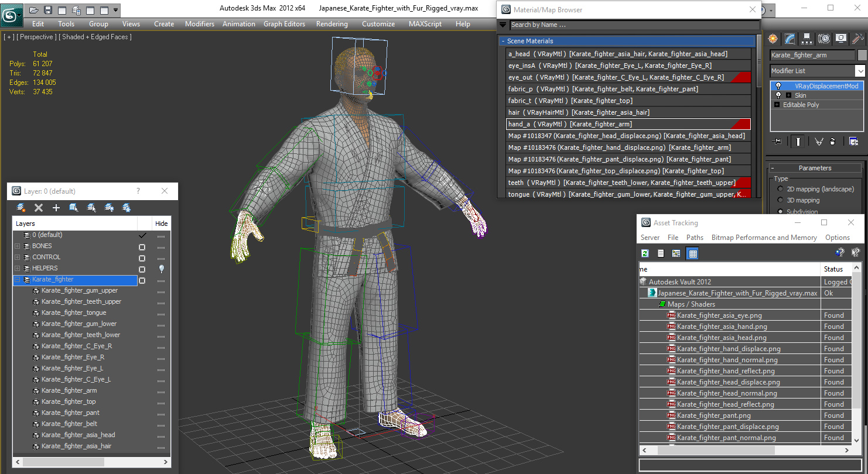The height and width of the screenshot is (474, 868).
Task: Check the Karate_fighter layer current box
Action: pos(142,280)
